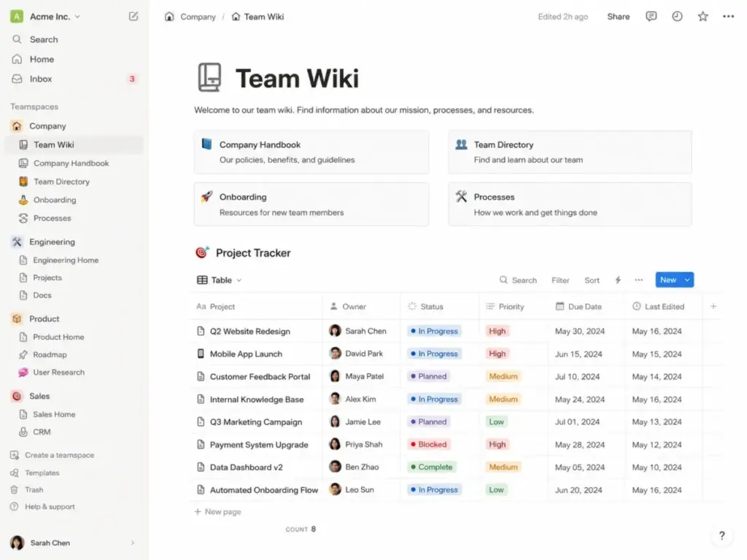Click the blue New button
The image size is (747, 560).
tap(668, 280)
